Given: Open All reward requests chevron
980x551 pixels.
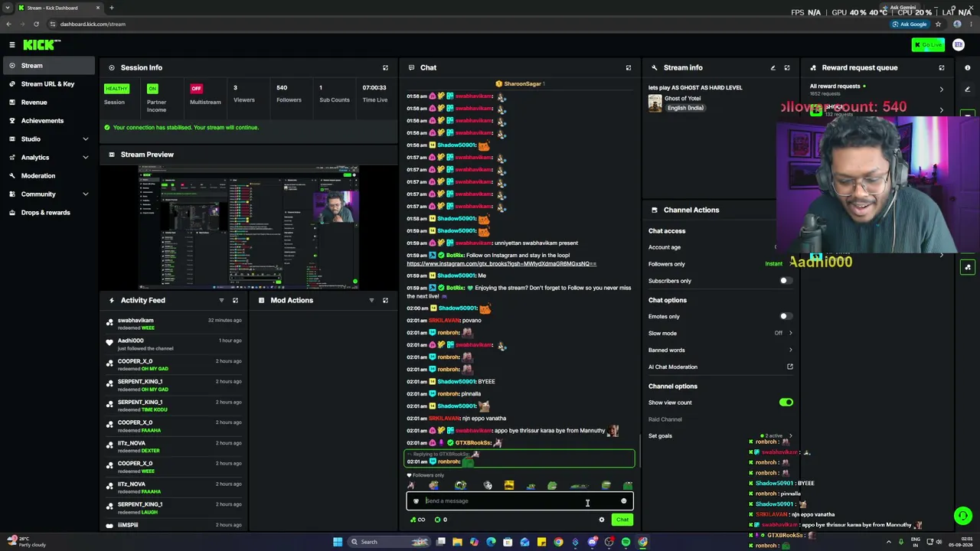Looking at the screenshot, I should click(x=942, y=89).
